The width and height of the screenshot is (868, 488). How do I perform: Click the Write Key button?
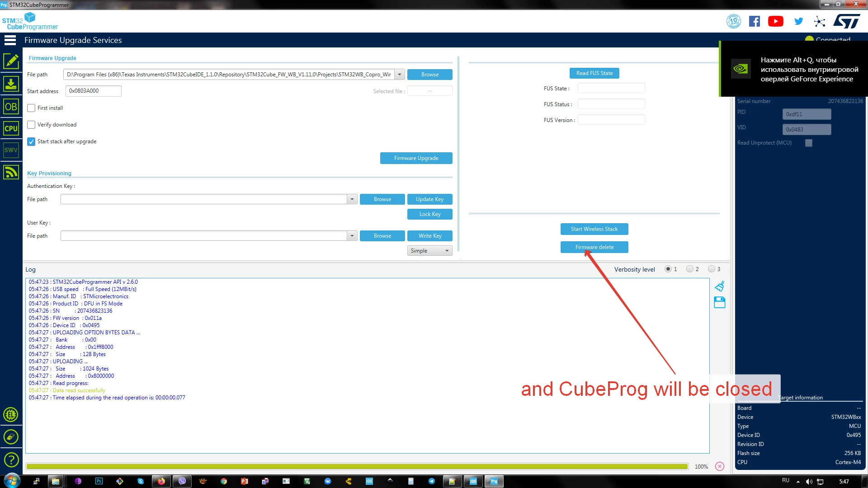click(429, 236)
